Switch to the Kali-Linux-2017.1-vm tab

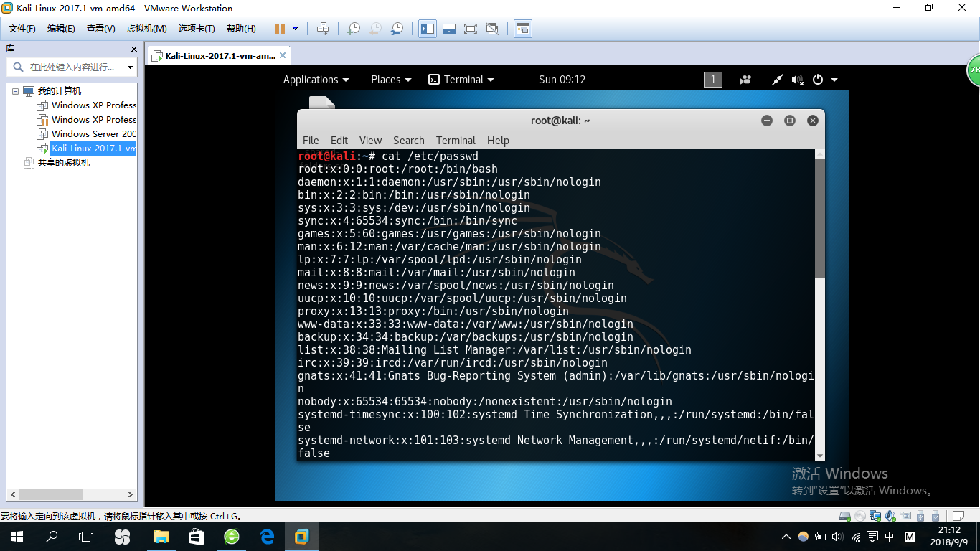[x=217, y=55]
